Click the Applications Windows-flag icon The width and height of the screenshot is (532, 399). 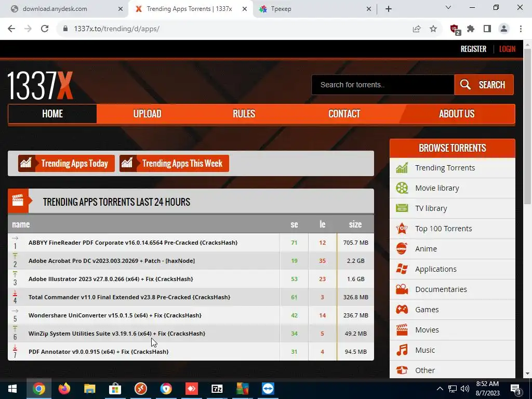(x=402, y=269)
